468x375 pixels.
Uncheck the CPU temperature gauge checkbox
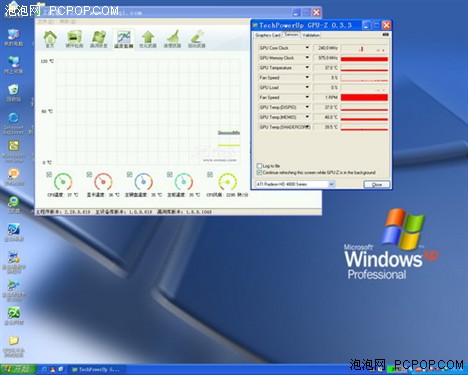pos(49,174)
